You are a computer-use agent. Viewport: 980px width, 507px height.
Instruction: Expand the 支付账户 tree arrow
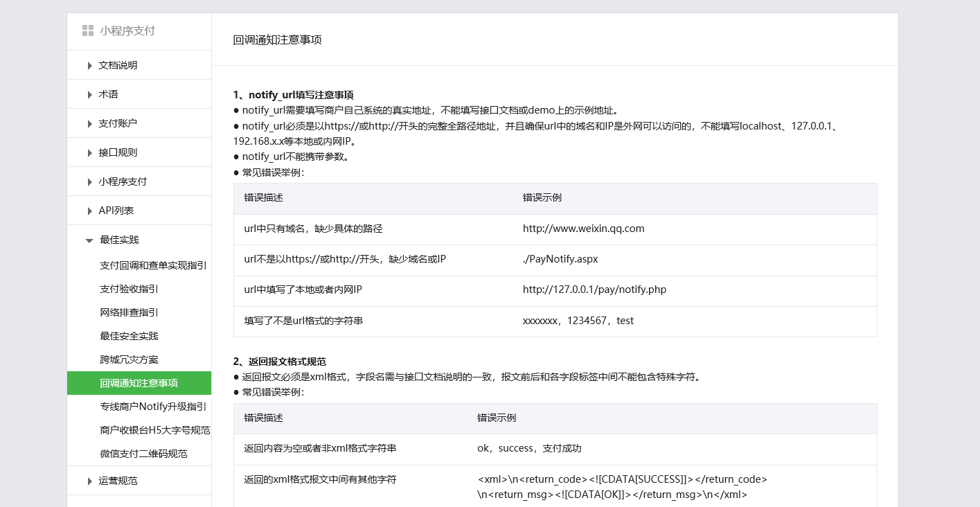click(x=90, y=124)
